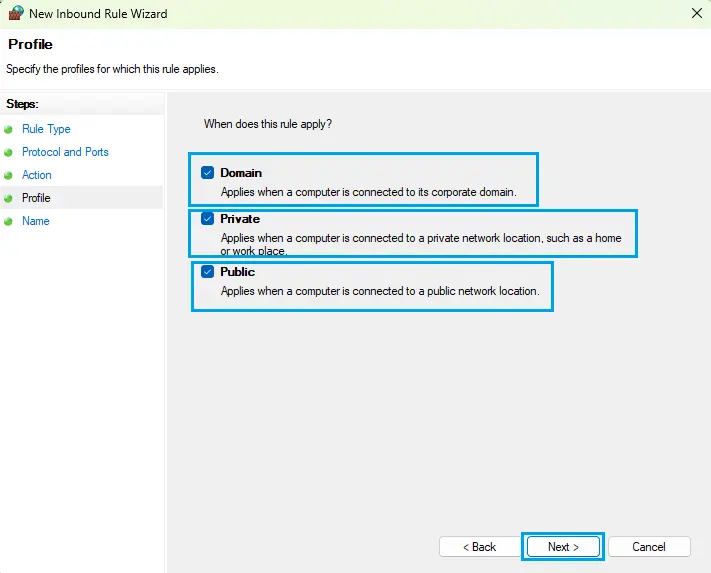This screenshot has width=711, height=573.
Task: Click the 'New Inbound Rule Wizard' title
Action: [98, 14]
